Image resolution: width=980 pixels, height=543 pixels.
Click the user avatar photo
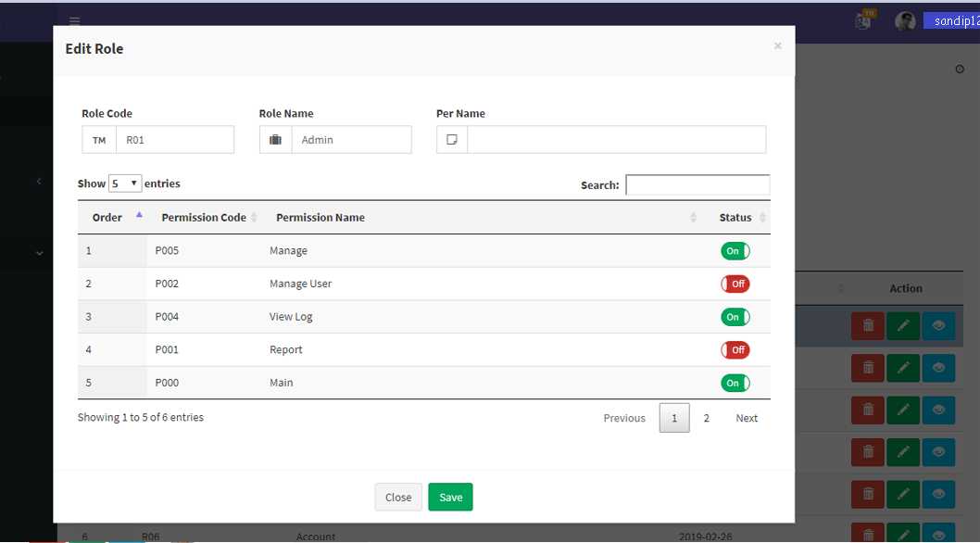(x=905, y=20)
